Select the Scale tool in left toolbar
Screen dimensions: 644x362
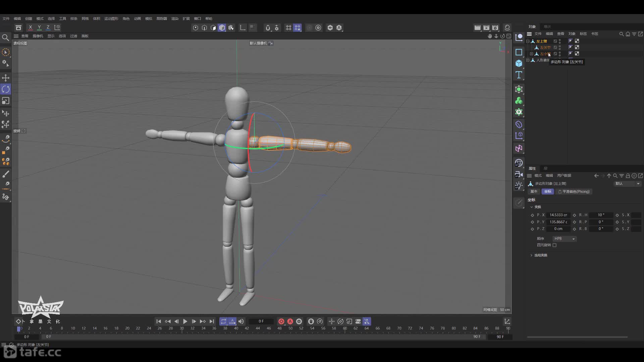tap(6, 101)
